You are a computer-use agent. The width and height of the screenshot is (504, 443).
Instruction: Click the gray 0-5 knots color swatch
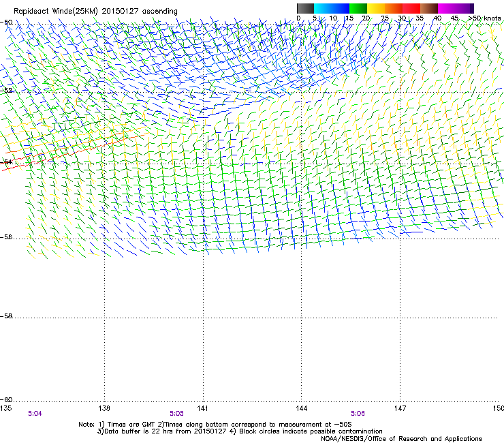305,8
